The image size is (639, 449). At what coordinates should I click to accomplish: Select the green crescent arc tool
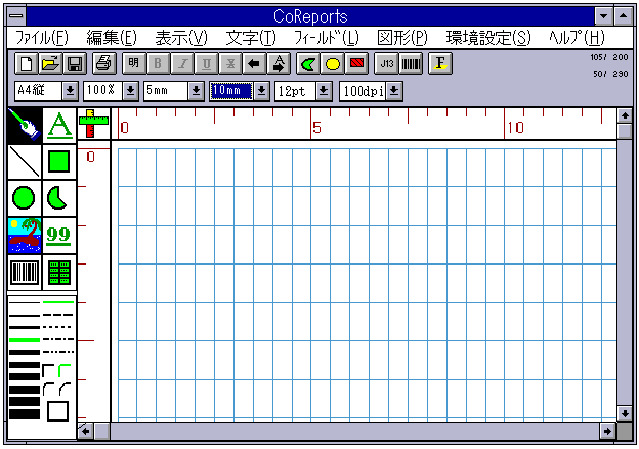coord(59,198)
